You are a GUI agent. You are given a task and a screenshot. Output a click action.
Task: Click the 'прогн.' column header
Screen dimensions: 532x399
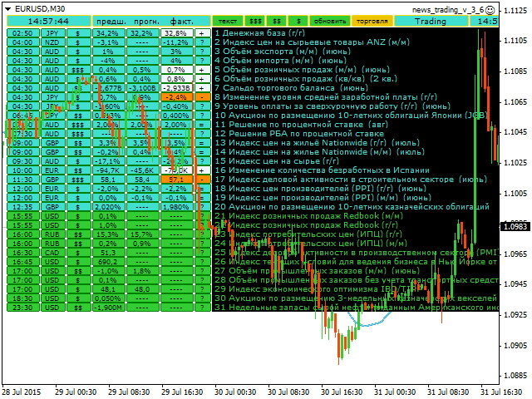click(146, 22)
